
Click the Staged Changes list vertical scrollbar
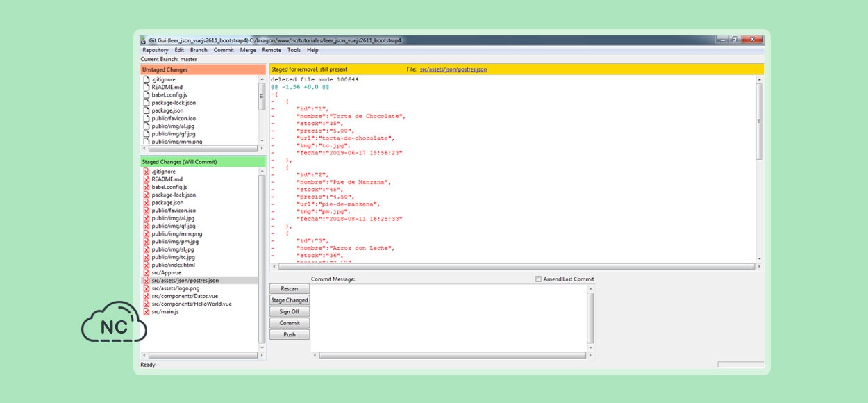tap(262, 258)
